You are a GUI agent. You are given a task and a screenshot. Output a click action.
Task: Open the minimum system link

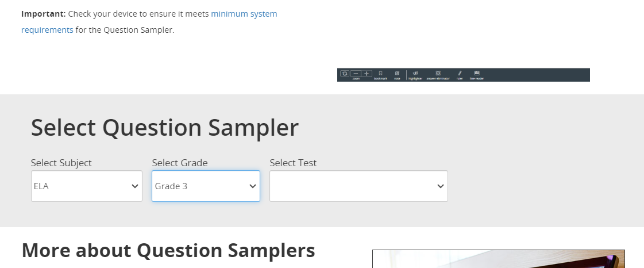pyautogui.click(x=244, y=14)
